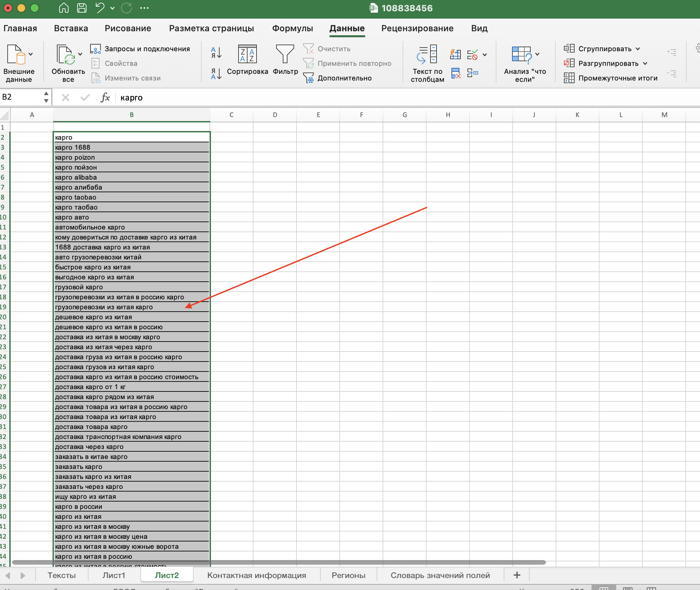Select the cell грузоперевозки из китая карго
The width and height of the screenshot is (700, 590).
(x=131, y=307)
